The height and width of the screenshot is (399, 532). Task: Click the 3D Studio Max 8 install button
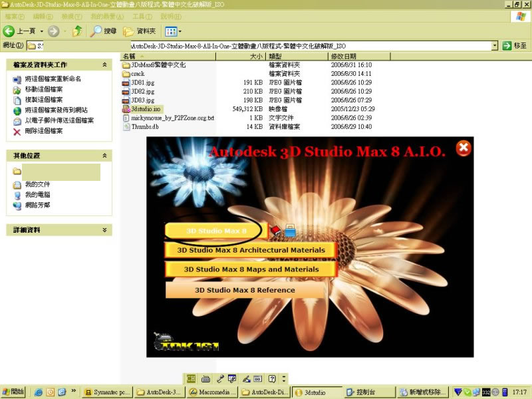(216, 231)
